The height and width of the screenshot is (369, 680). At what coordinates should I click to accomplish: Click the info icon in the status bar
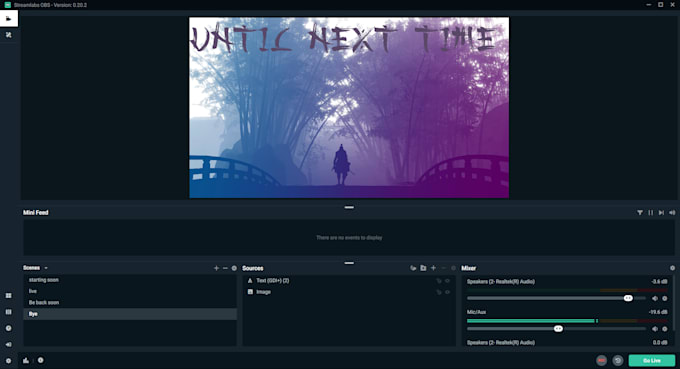pos(40,360)
